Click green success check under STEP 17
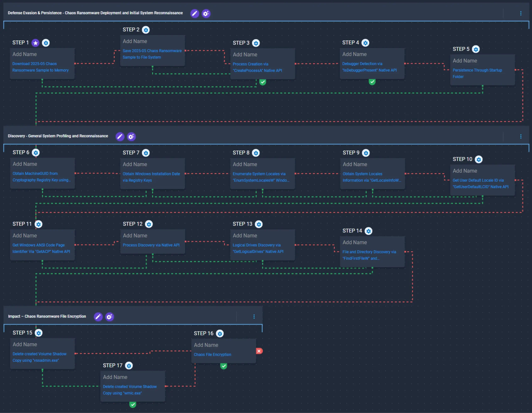Screen dimensions: 532x413 pos(133,405)
